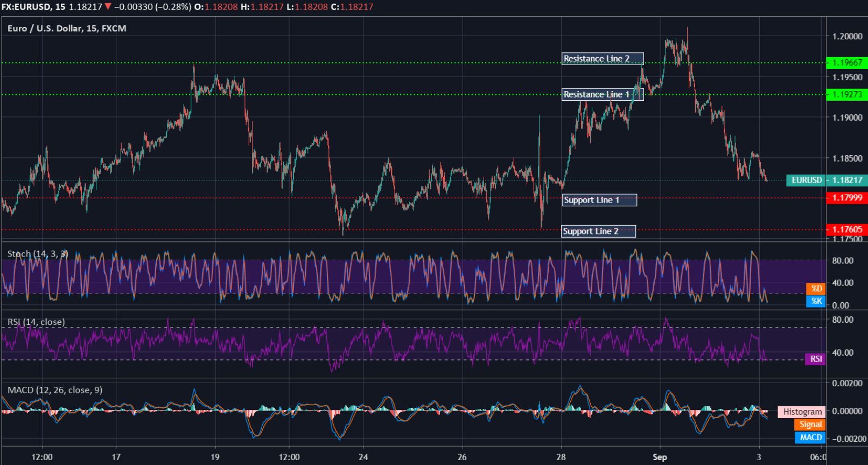Click the MACD 0.00200 scale label
This screenshot has height=465, width=868.
[x=847, y=383]
